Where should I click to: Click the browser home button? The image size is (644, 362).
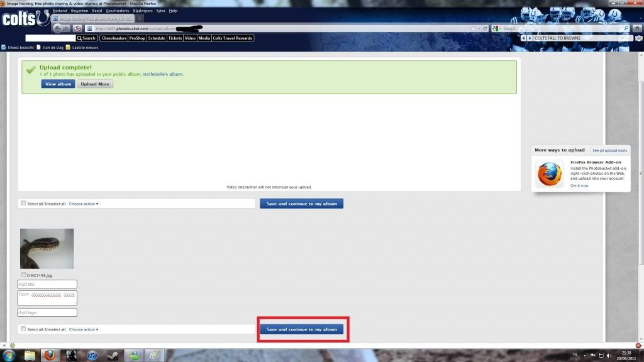[x=637, y=29]
